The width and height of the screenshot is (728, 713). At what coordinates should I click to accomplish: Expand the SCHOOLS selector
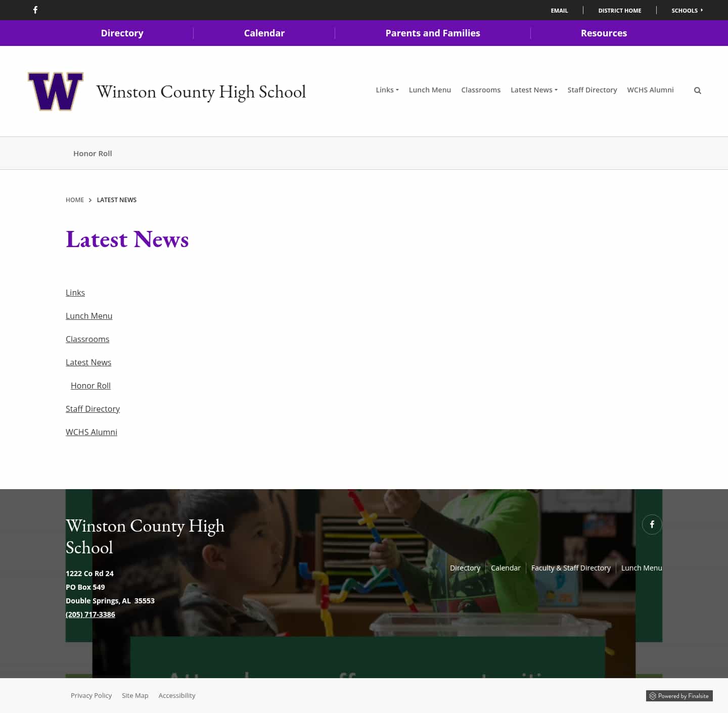coord(687,10)
